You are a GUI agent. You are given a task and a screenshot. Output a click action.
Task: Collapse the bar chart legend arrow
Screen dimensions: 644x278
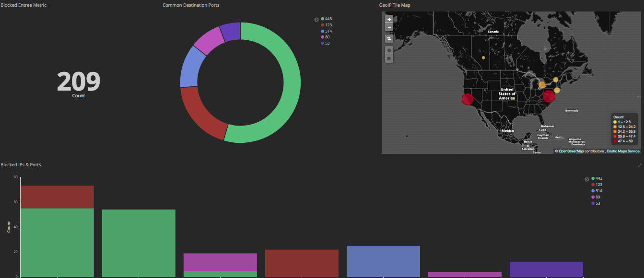click(x=587, y=179)
